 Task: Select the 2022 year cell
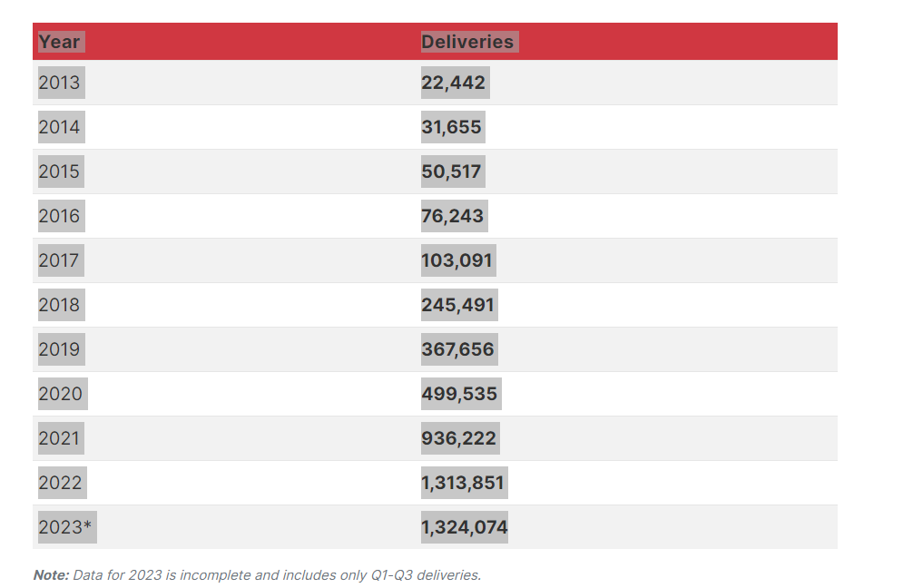[x=63, y=483]
